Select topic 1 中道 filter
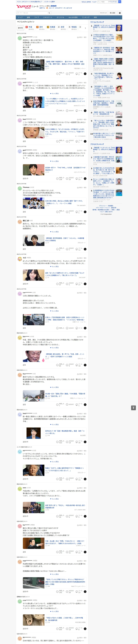 (30, 28)
